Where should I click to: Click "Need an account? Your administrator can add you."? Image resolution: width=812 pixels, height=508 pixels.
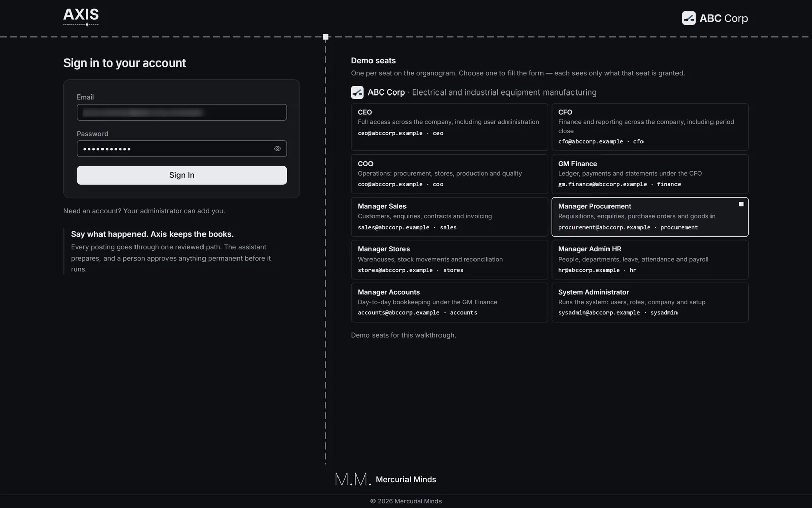[x=144, y=211]
